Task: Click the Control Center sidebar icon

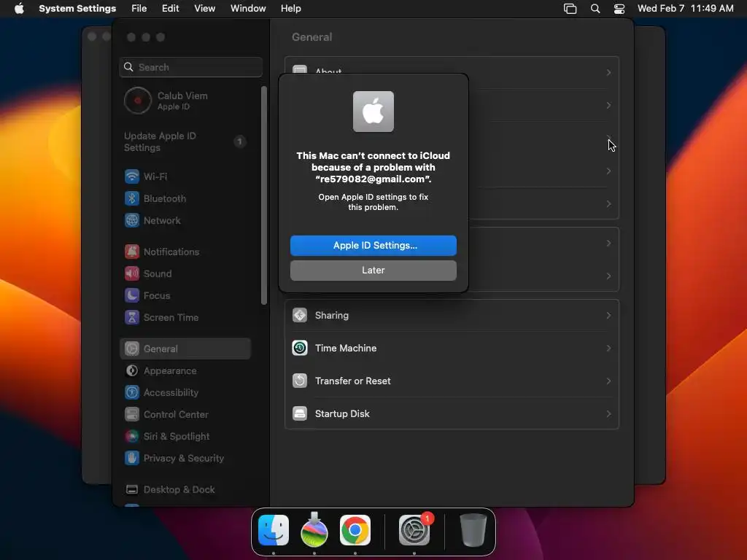Action: click(132, 414)
